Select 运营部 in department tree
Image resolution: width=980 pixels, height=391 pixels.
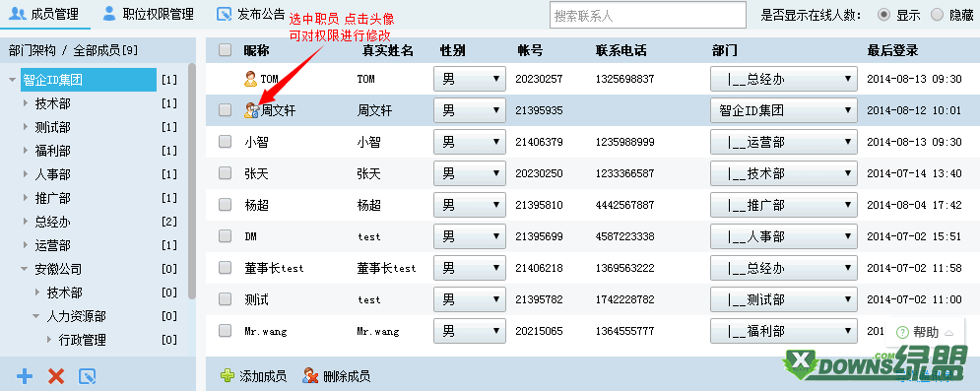coord(52,245)
